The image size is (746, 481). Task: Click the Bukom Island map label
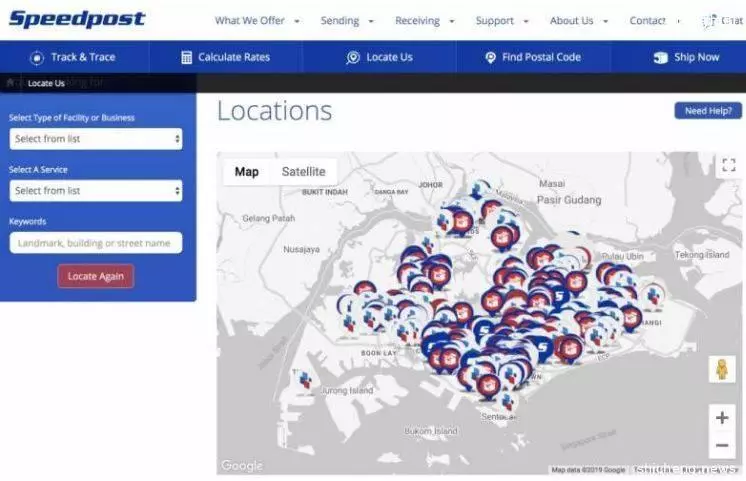click(x=431, y=431)
